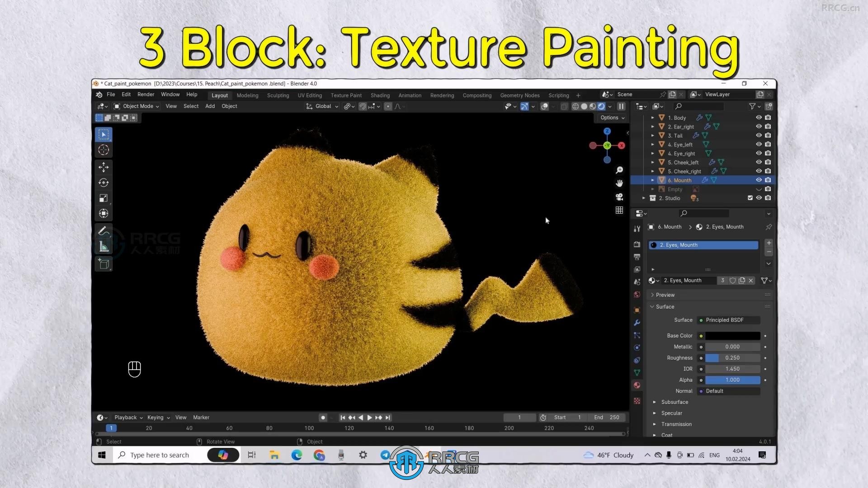
Task: Click the Pan view hand icon
Action: [619, 183]
